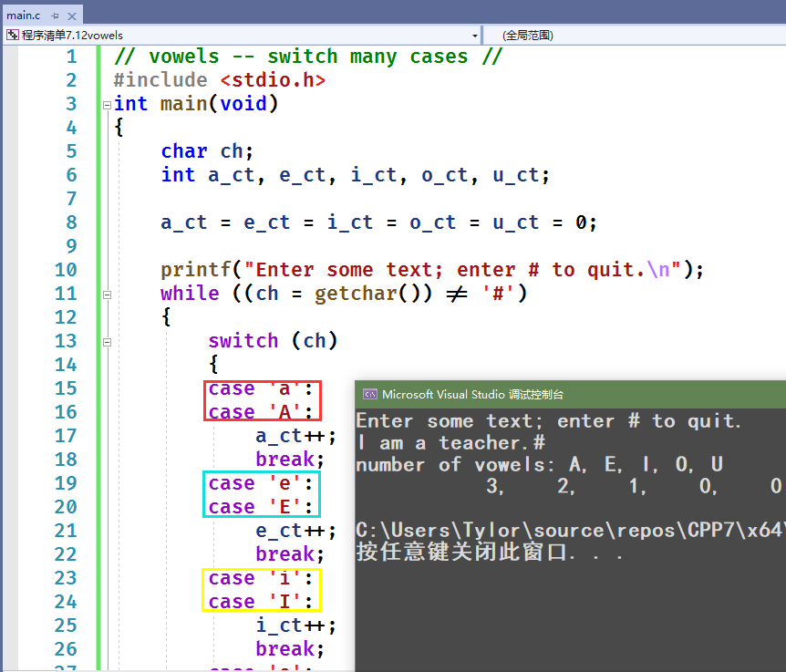Image resolution: width=786 pixels, height=672 pixels.
Task: Click case 'e': on line 19
Action: [261, 483]
